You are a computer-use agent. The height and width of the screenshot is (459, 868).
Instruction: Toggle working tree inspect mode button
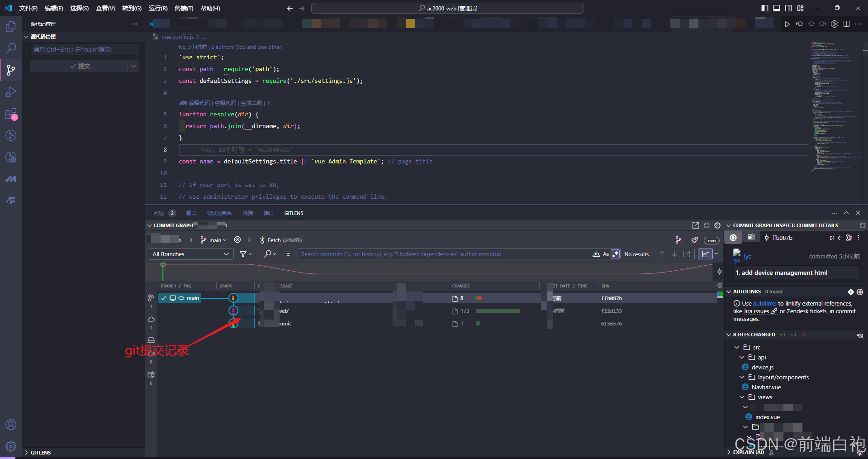[751, 238]
